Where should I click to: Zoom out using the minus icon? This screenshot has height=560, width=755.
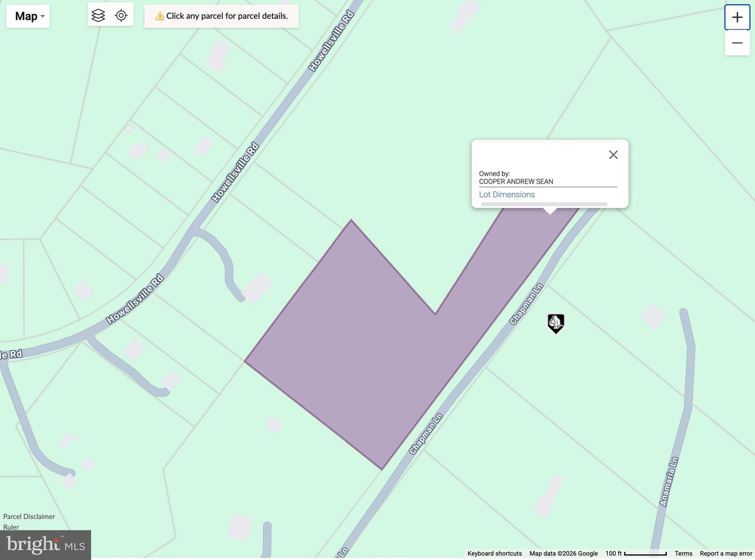pos(737,42)
